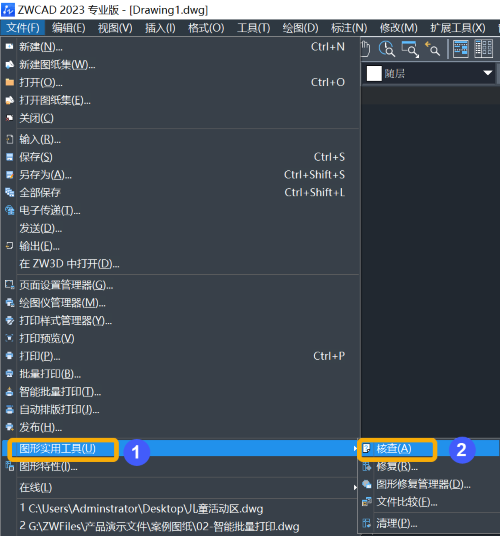This screenshot has height=536, width=500.
Task: Open the 扩展工具(X) menu
Action: (458, 28)
